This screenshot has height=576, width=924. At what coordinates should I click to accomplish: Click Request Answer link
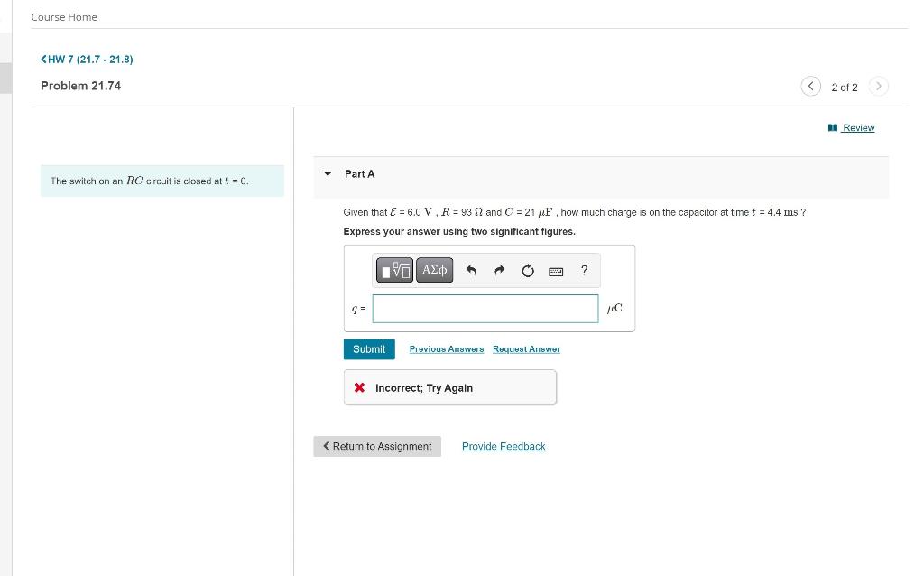click(x=526, y=349)
